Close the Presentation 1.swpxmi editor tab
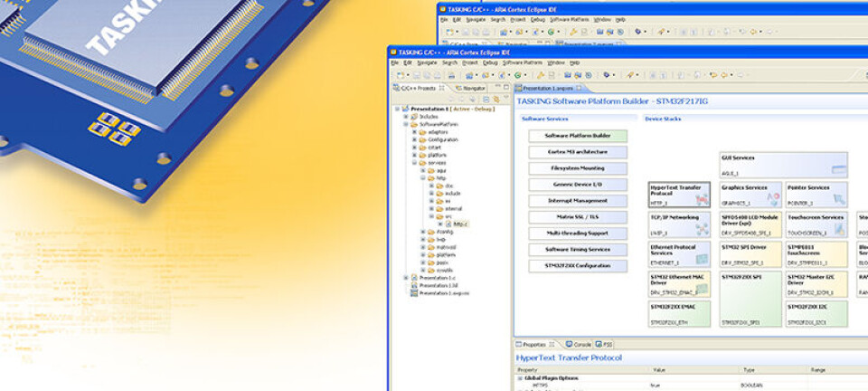The image size is (868, 391). 579,88
